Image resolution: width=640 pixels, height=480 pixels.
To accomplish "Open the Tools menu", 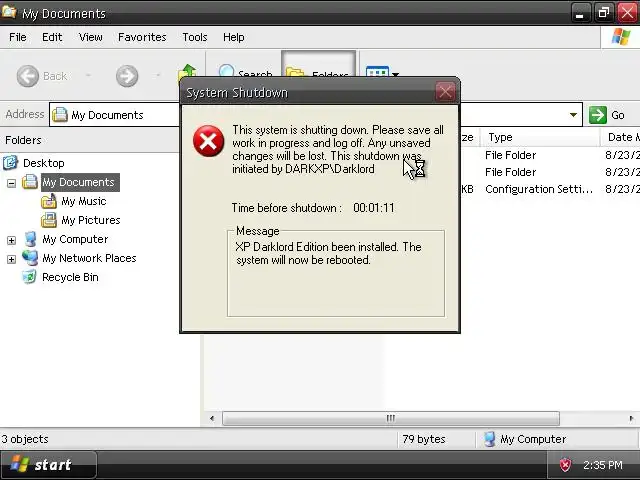I will 195,37.
